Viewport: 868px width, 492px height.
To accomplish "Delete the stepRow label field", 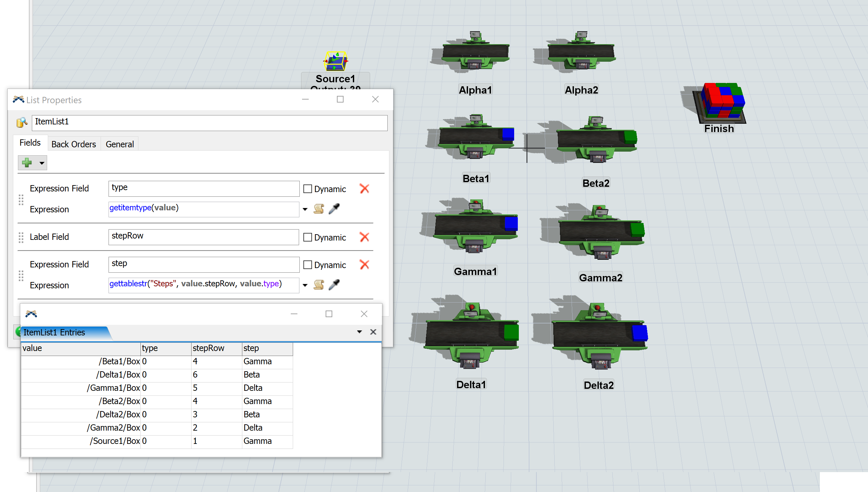I will tap(364, 237).
